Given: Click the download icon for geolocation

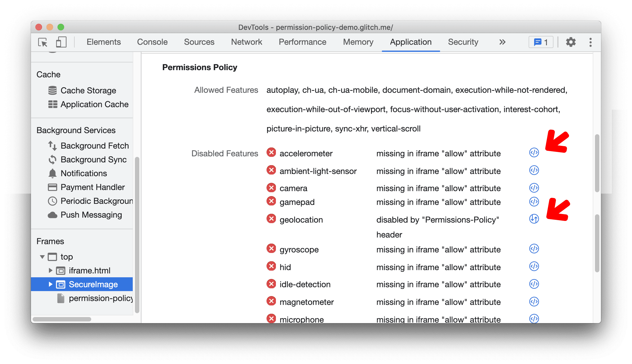Looking at the screenshot, I should click(x=534, y=218).
